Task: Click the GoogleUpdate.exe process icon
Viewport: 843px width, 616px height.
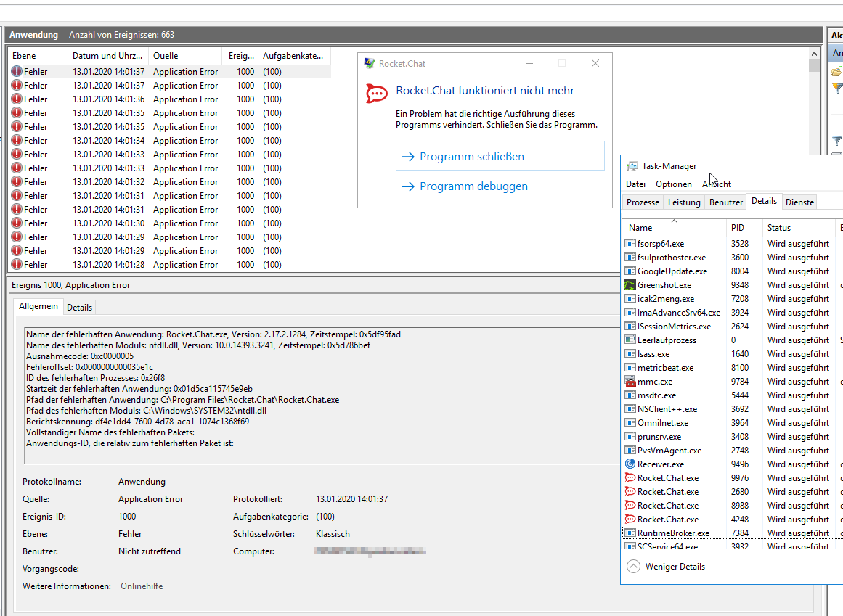Action: 630,271
